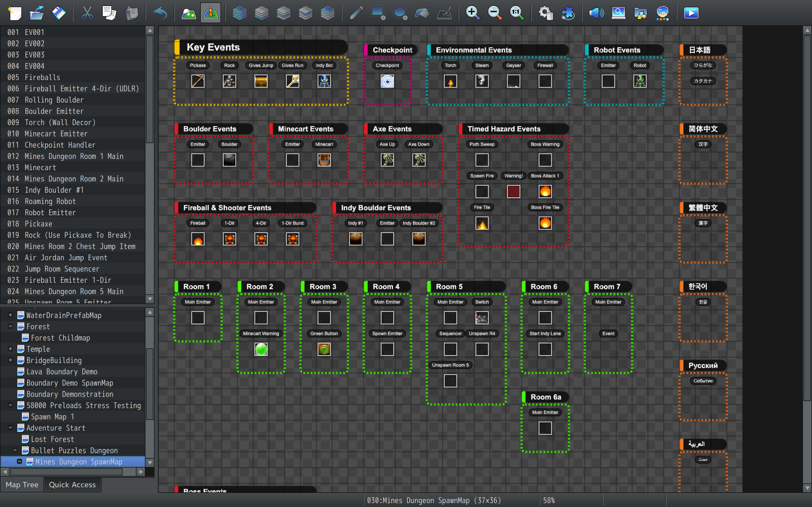The image size is (812, 507).
Task: Expand the Temple map tree node
Action: click(10, 349)
